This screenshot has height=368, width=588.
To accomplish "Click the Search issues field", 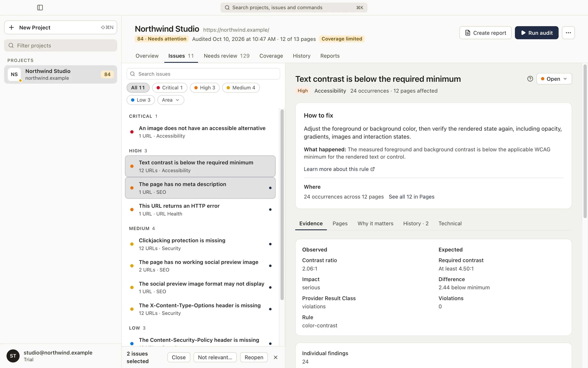I will 203,74.
